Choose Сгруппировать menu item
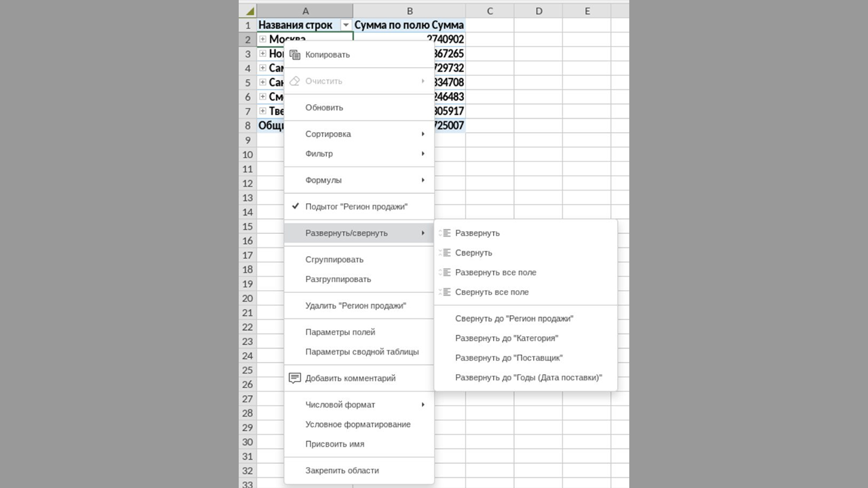This screenshot has width=868, height=488. click(359, 260)
